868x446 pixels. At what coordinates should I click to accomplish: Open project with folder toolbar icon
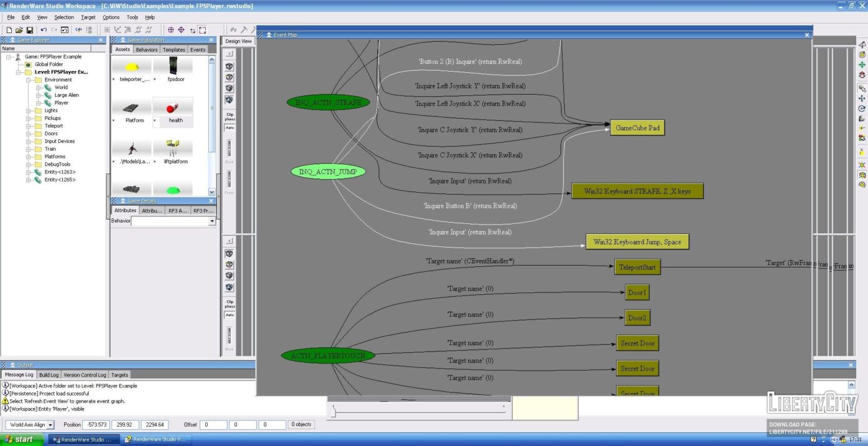(x=19, y=30)
